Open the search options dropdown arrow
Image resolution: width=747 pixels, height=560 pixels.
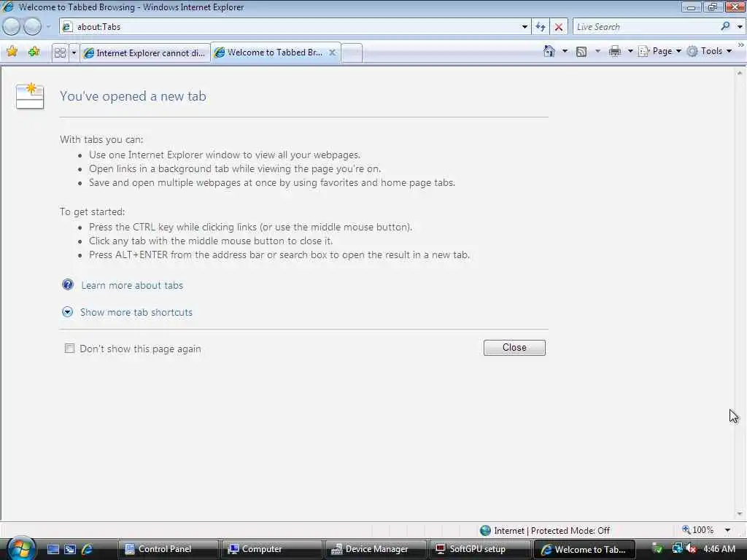click(x=740, y=27)
